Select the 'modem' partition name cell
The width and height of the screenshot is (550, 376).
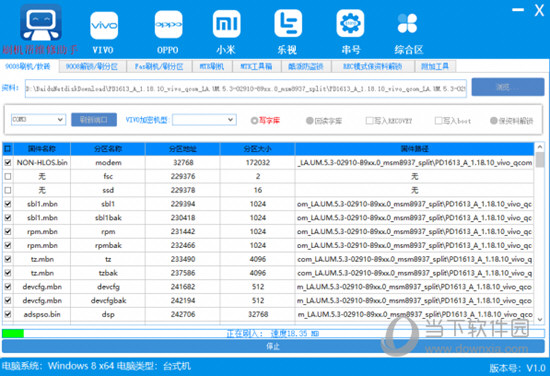click(108, 162)
